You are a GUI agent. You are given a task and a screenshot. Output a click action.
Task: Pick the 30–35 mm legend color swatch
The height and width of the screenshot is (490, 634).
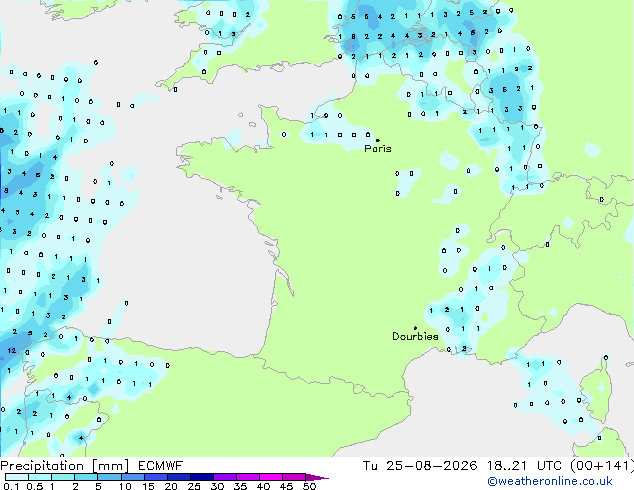[x=225, y=477]
